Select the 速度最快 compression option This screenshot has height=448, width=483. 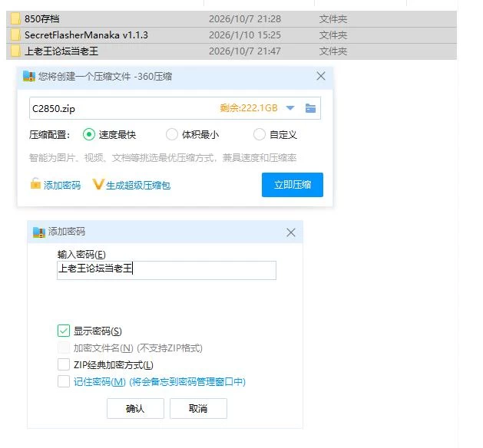coord(109,134)
